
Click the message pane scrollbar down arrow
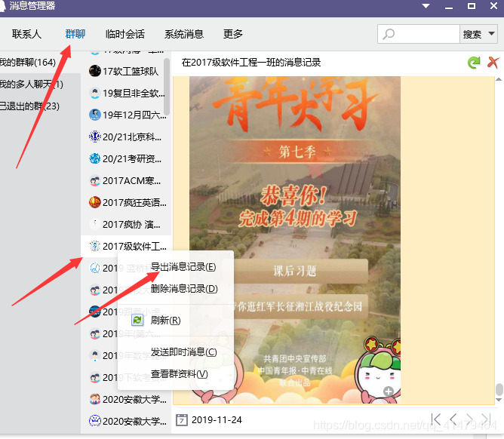499,400
